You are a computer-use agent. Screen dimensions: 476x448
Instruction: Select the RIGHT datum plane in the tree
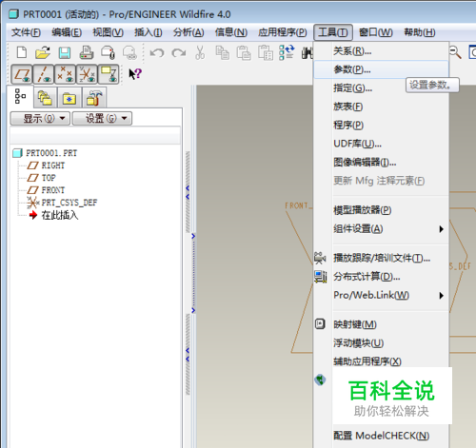[x=53, y=166]
